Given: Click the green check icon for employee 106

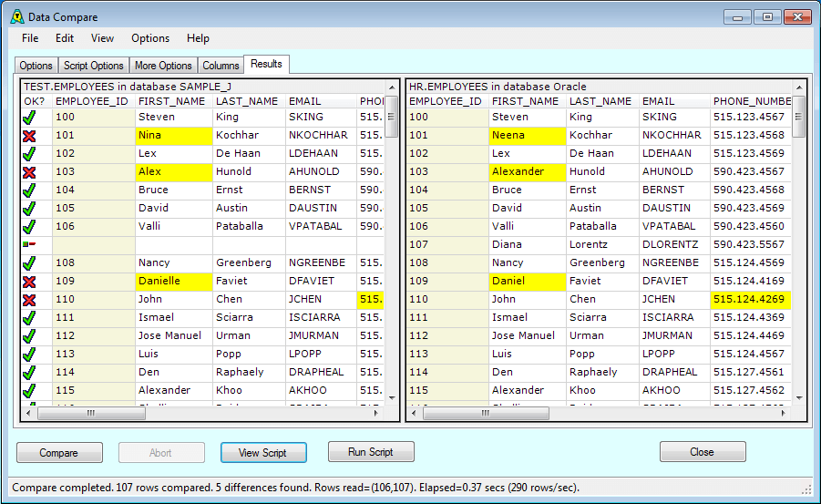Looking at the screenshot, I should click(29, 227).
